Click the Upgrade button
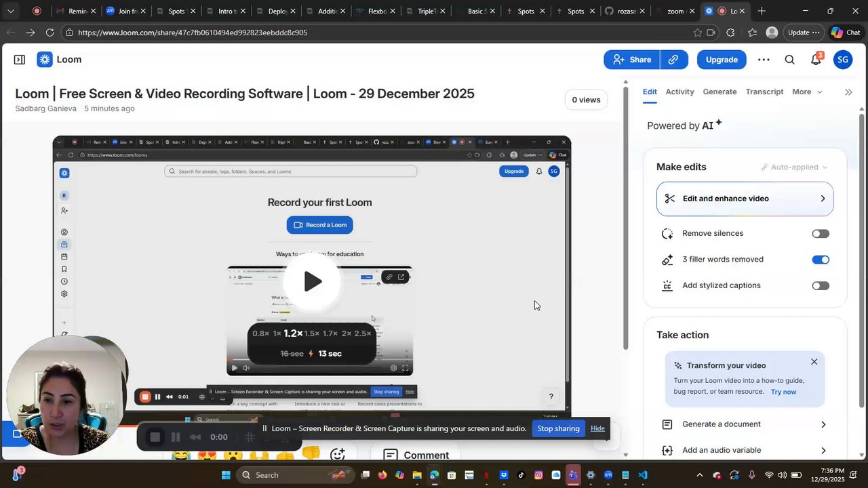868x488 pixels. tap(722, 60)
